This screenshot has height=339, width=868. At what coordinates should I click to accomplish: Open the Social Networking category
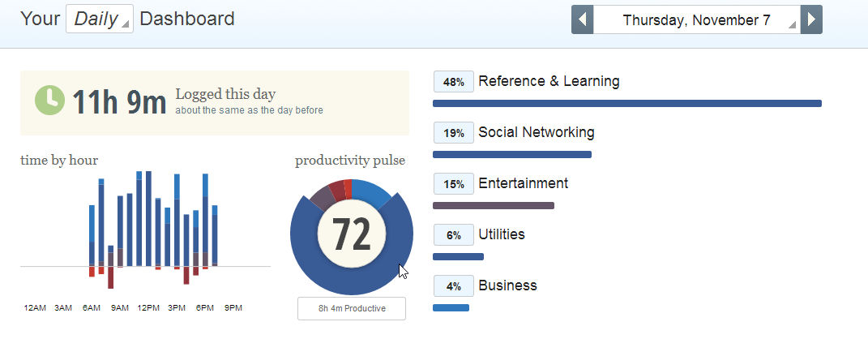[537, 132]
